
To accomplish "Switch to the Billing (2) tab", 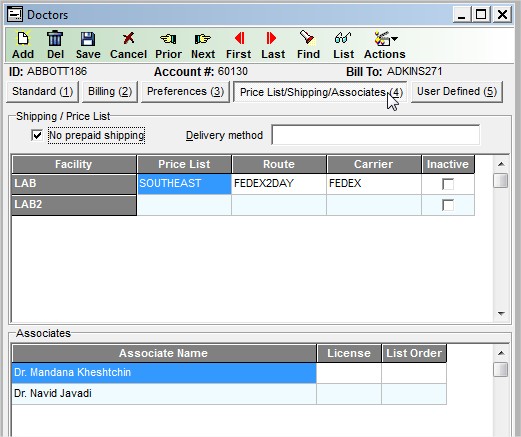I will coord(110,92).
